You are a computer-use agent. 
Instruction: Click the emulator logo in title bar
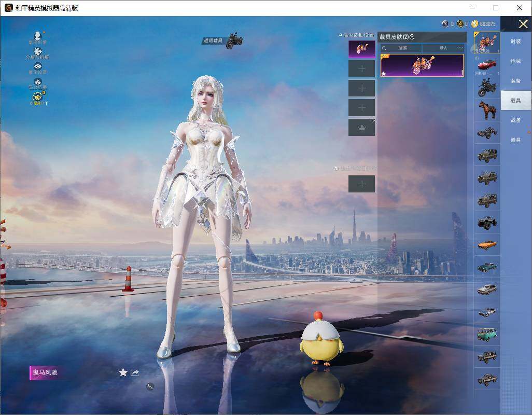click(x=9, y=8)
